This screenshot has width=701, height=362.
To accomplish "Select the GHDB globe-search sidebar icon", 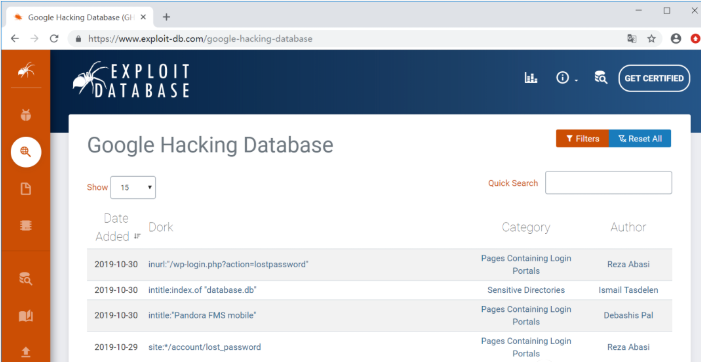I will click(26, 152).
